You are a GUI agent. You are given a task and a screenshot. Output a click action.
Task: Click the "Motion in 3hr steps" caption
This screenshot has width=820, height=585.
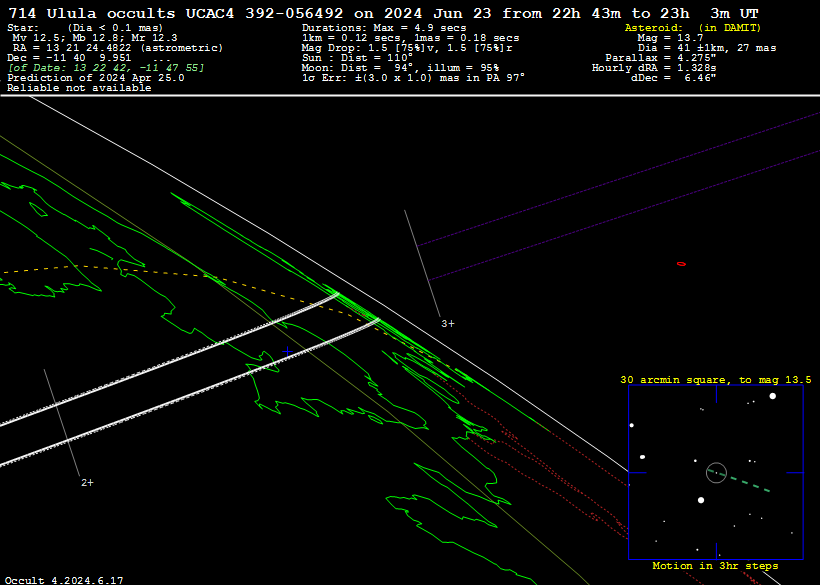(715, 566)
